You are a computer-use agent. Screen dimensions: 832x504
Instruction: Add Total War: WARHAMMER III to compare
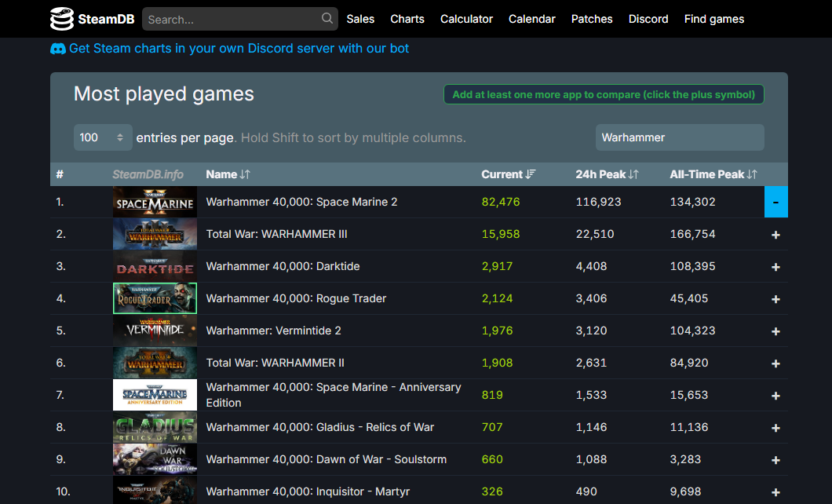tap(775, 235)
